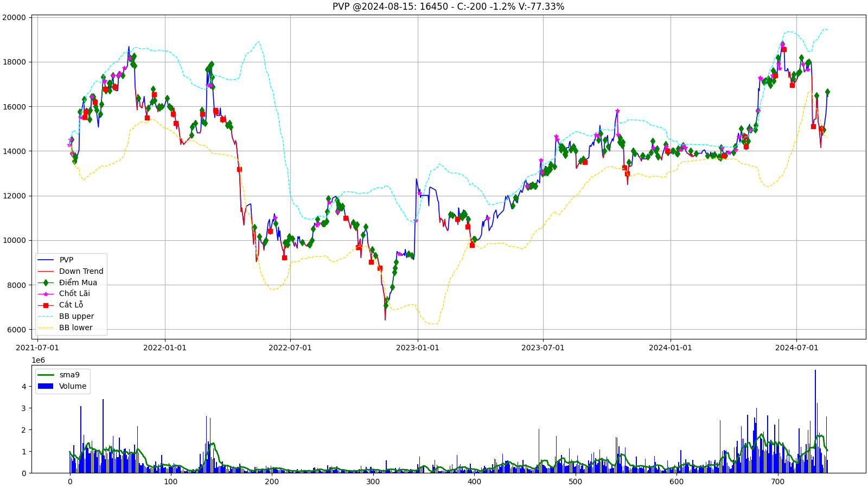Click the 2023-01-01 date label
This screenshot has width=868, height=488.
(418, 348)
